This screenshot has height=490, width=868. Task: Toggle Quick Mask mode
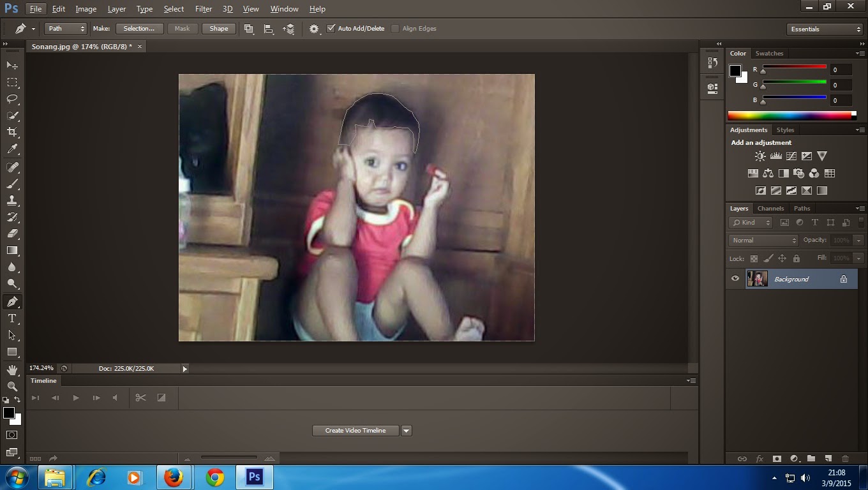coord(12,435)
